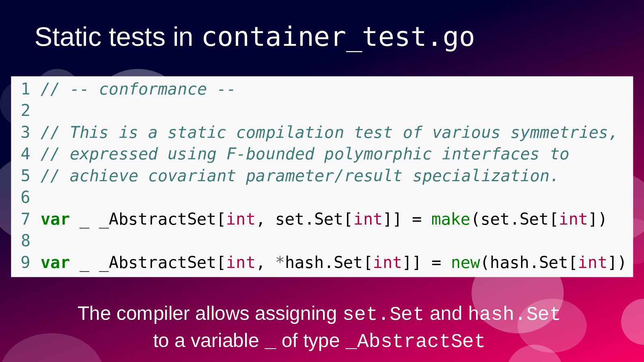Select line number 1 in code

(x=26, y=89)
